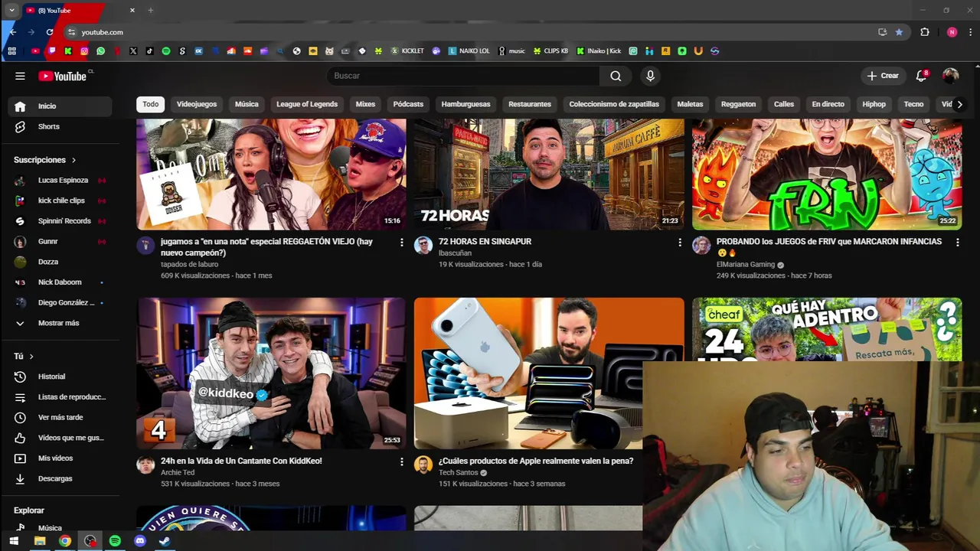Select the Reggaeton filter chip
The height and width of the screenshot is (551, 980).
[x=738, y=104]
